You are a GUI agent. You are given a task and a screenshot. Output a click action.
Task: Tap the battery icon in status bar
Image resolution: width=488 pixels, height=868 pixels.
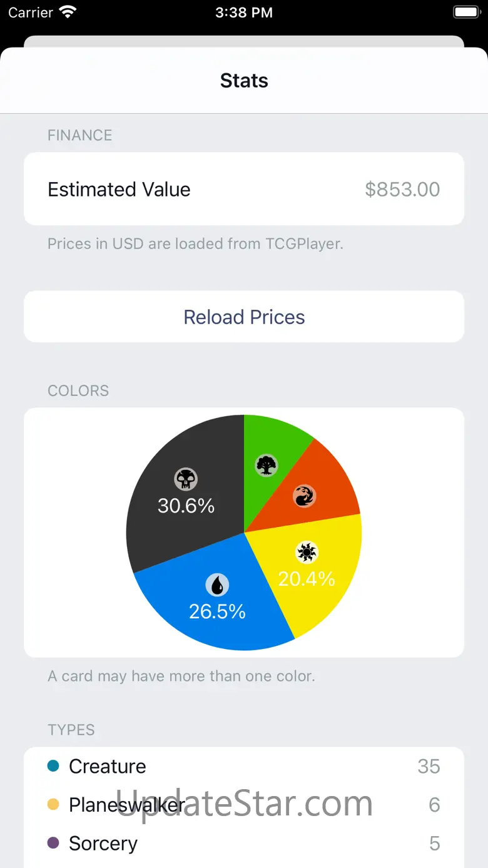tap(465, 13)
